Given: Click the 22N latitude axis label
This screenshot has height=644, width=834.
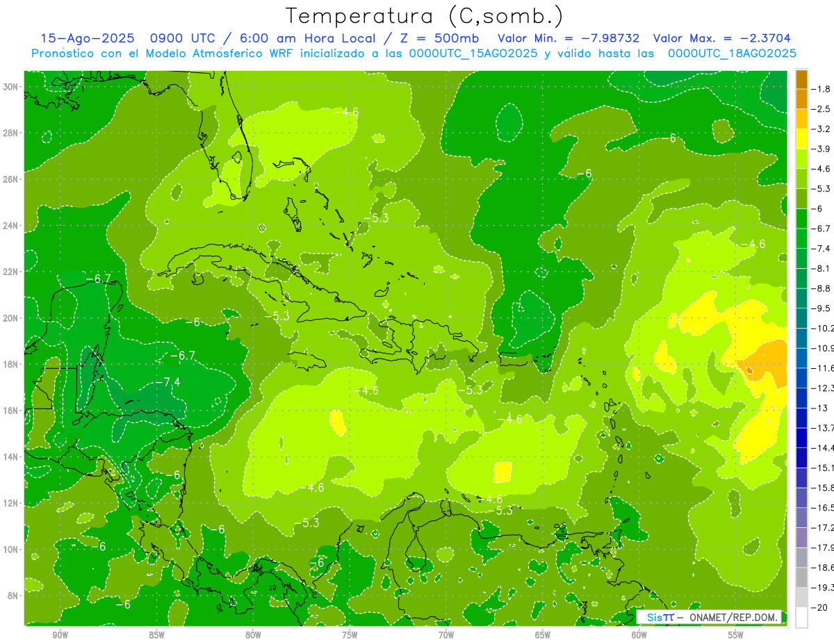Looking at the screenshot, I should 10,272.
